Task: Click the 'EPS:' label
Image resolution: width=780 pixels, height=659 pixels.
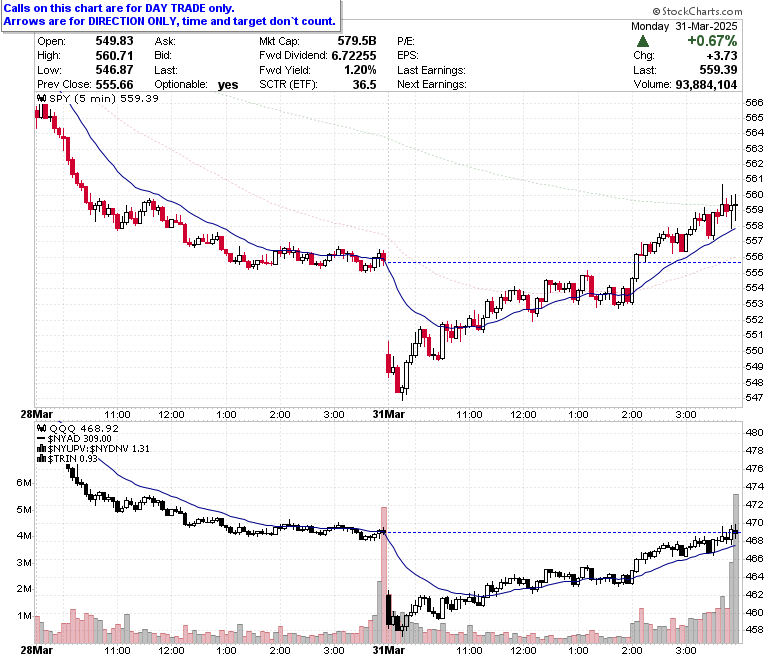Action: (408, 55)
